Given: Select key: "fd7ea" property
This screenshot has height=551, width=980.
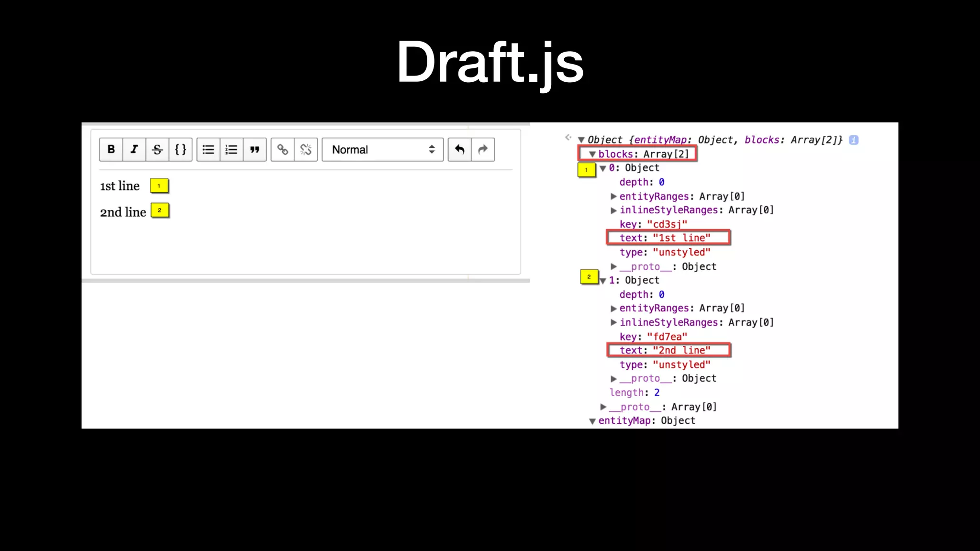Looking at the screenshot, I should [x=653, y=337].
